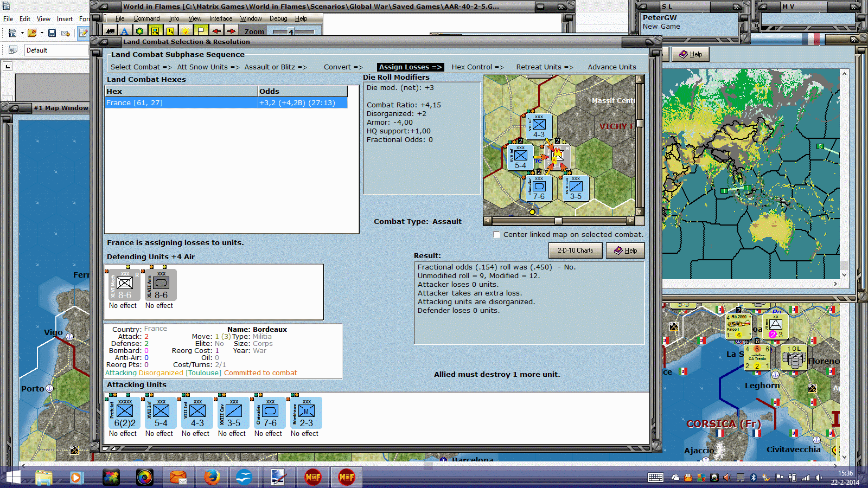Select attacking Chevalier 7-6 armor counter
This screenshot has width=868, height=488.
point(270,413)
